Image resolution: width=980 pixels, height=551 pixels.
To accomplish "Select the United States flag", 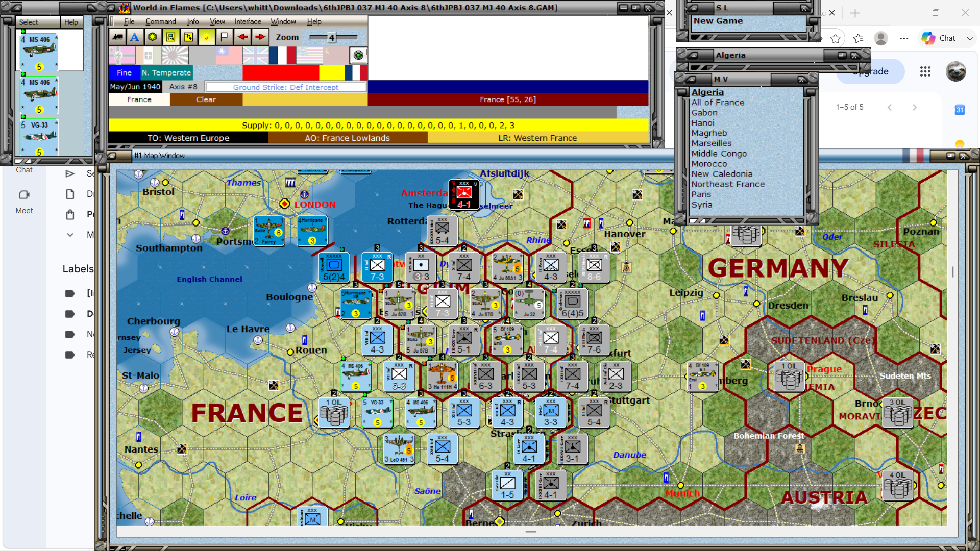I will click(x=309, y=55).
